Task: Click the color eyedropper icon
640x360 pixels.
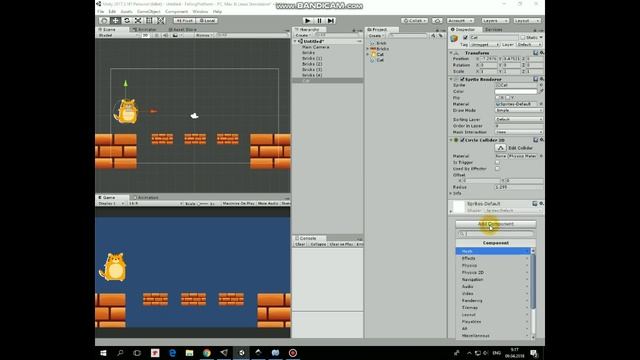Action: 541,91
